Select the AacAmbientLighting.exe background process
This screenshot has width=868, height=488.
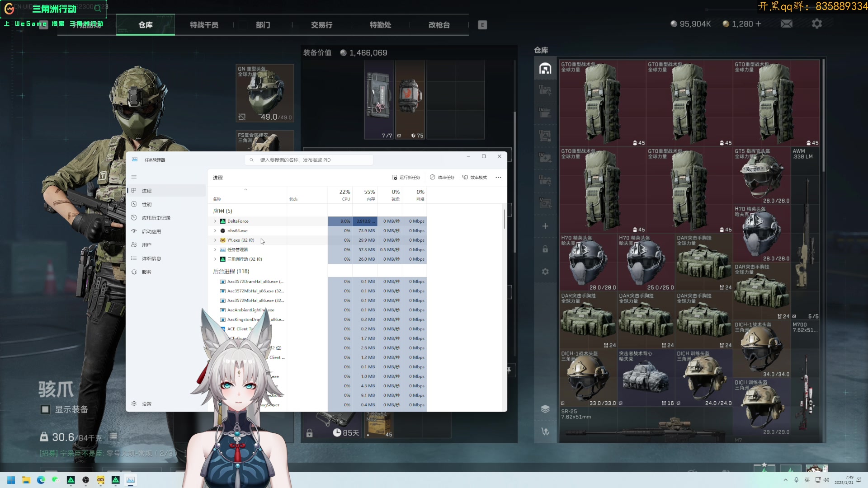point(316,310)
